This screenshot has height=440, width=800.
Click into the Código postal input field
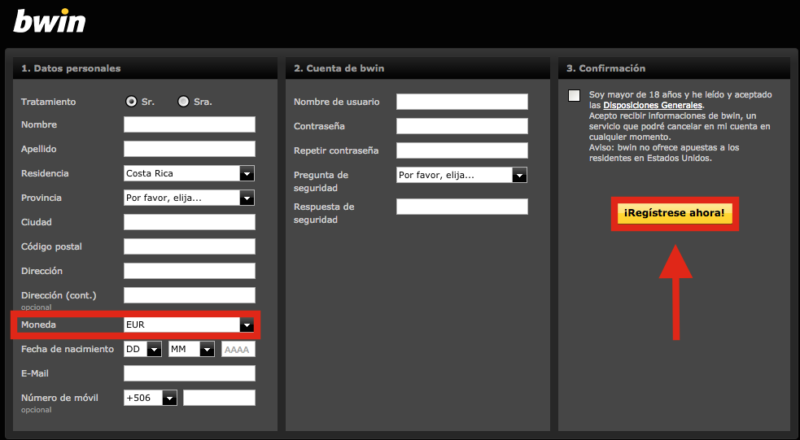(189, 247)
